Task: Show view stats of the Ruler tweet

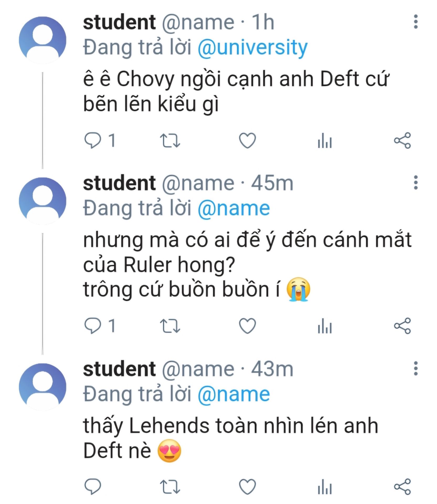Action: [325, 326]
